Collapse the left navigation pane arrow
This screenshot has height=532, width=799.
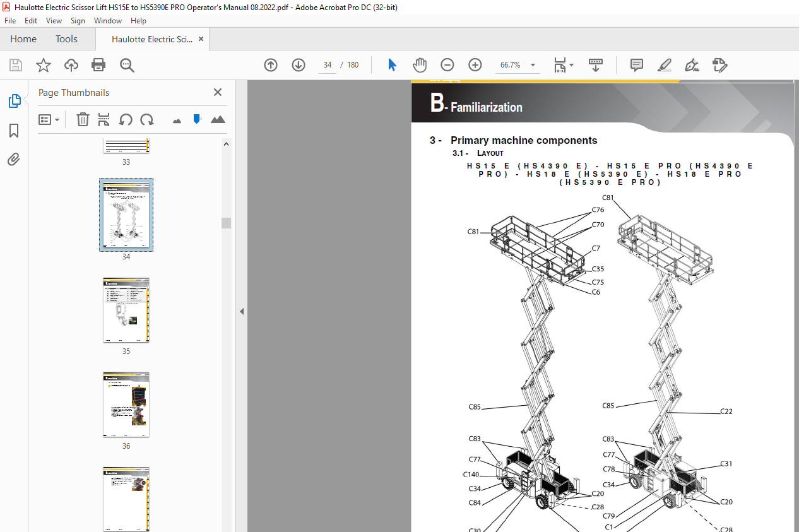point(242,311)
